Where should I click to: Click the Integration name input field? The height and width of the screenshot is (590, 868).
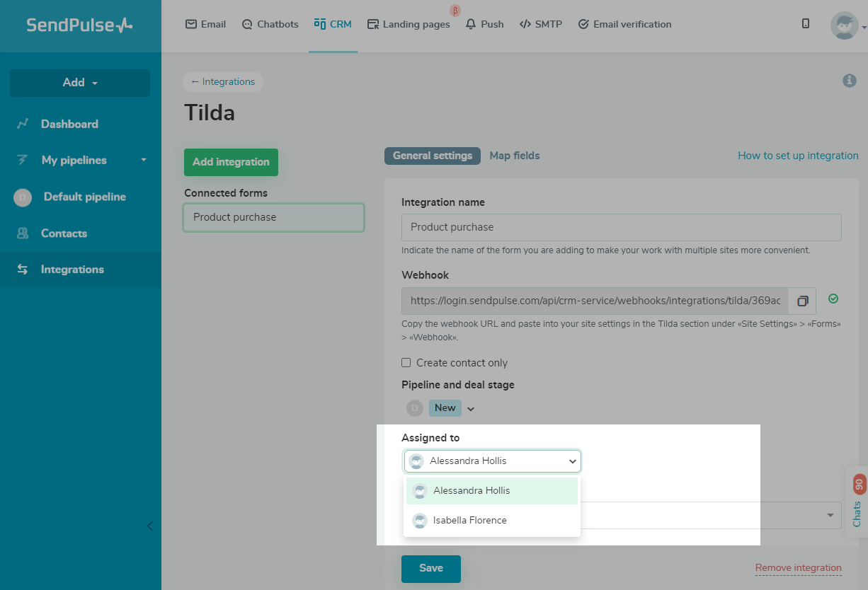pyautogui.click(x=621, y=227)
